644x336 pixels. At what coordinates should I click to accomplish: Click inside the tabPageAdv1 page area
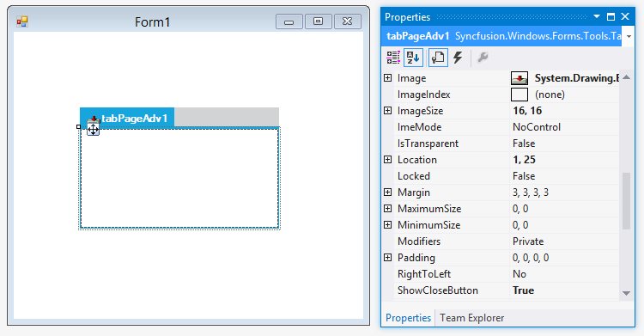click(x=179, y=178)
